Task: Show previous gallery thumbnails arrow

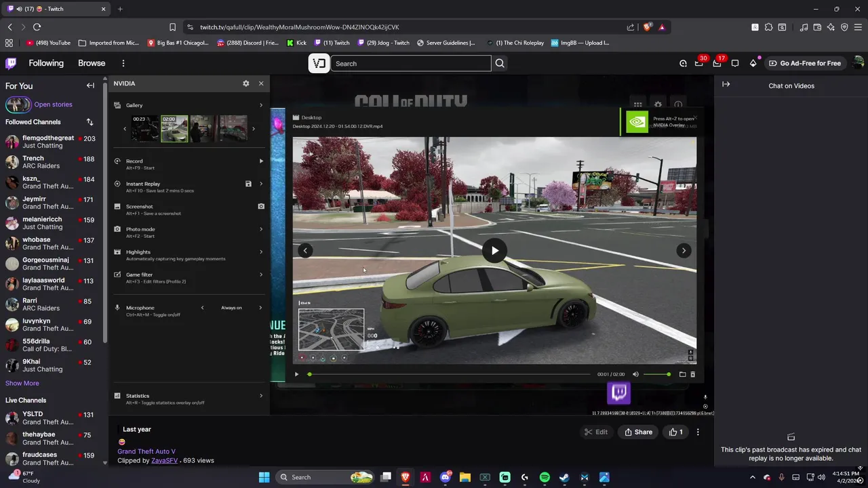Action: (125, 129)
